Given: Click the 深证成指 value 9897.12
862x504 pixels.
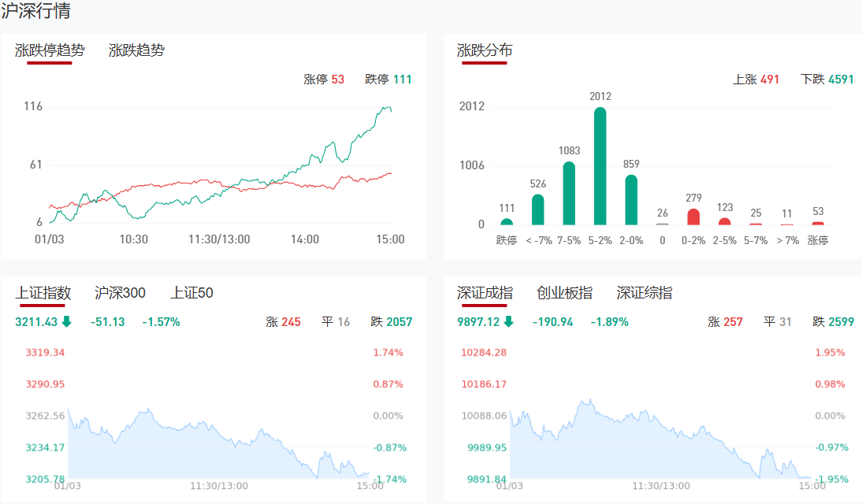Looking at the screenshot, I should coord(478,321).
